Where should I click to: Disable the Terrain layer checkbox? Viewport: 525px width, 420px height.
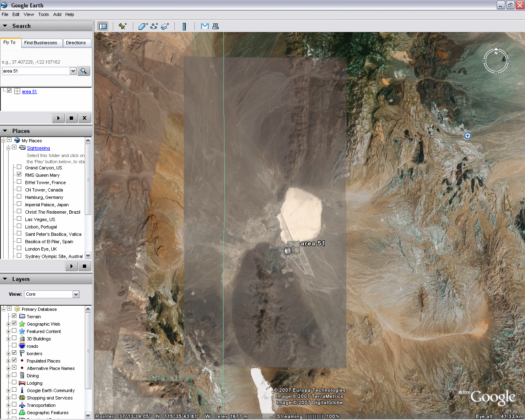point(14,316)
